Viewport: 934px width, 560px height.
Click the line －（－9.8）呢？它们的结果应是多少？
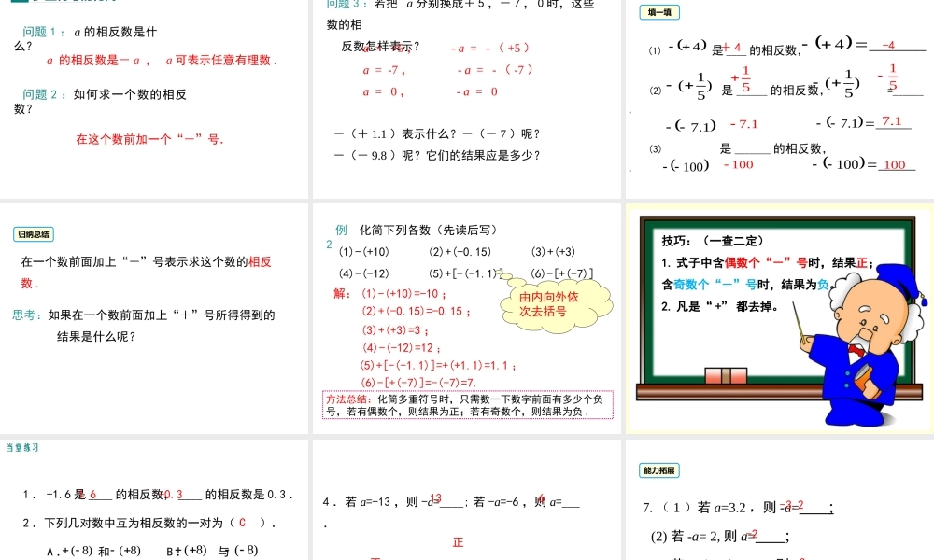[x=437, y=155]
